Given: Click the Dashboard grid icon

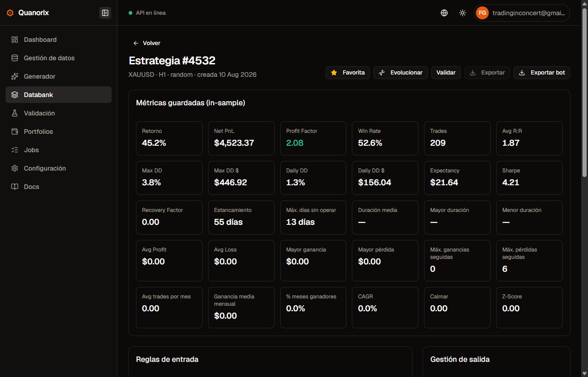Looking at the screenshot, I should (15, 40).
